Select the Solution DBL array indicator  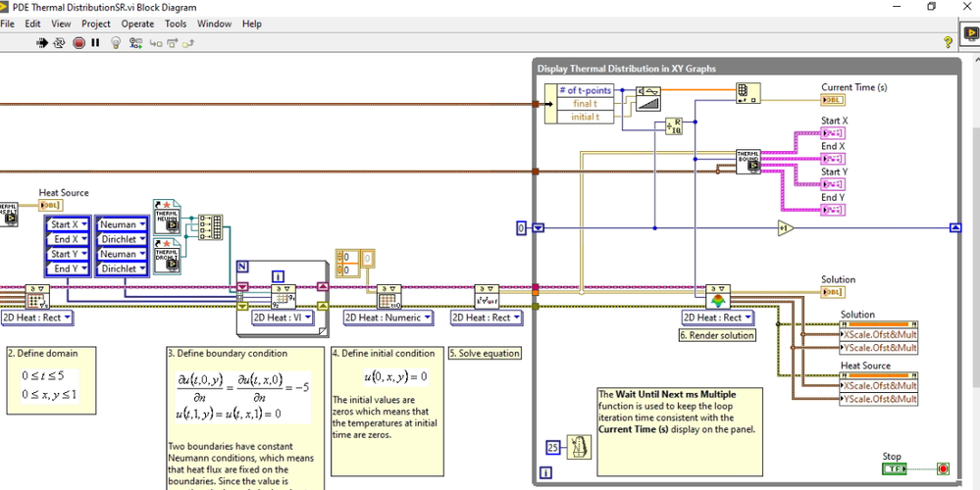pos(833,291)
